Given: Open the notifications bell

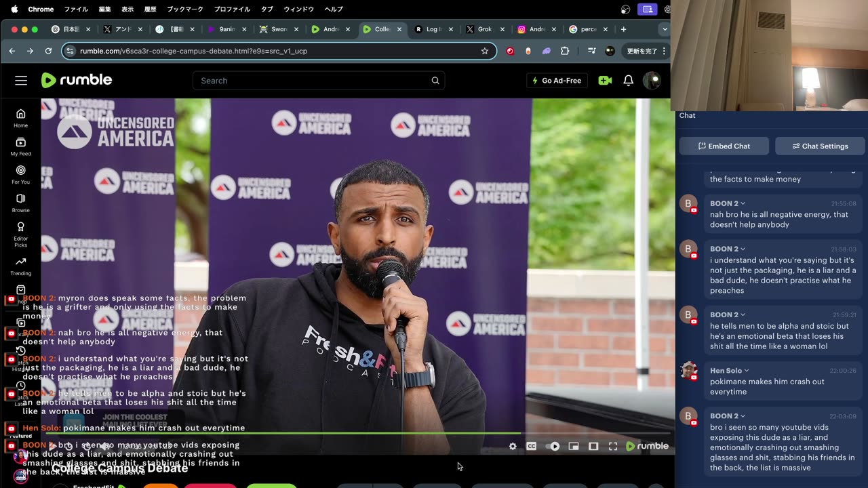Looking at the screenshot, I should tap(629, 81).
